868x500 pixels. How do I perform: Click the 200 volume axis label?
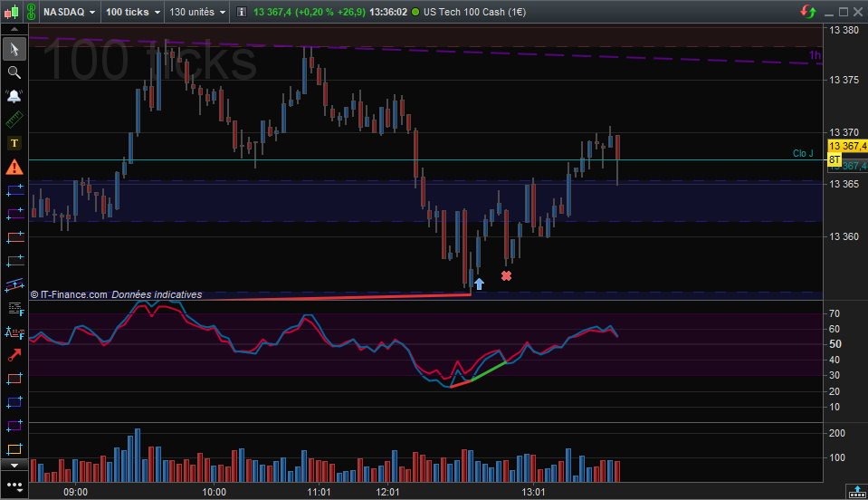(836, 433)
